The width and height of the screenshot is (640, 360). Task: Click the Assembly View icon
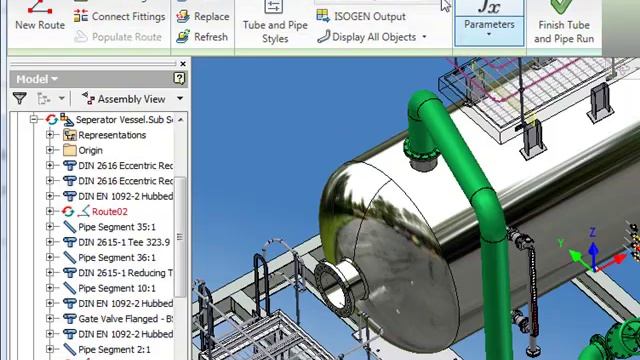pos(88,98)
